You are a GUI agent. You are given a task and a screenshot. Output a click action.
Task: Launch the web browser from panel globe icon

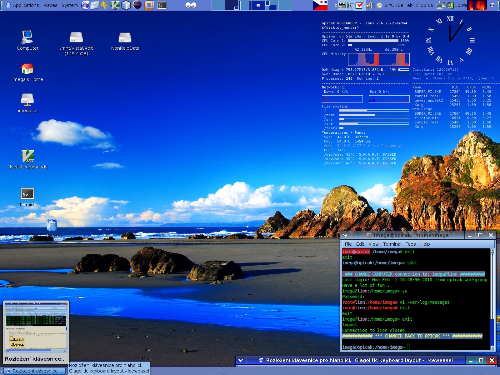85,5
